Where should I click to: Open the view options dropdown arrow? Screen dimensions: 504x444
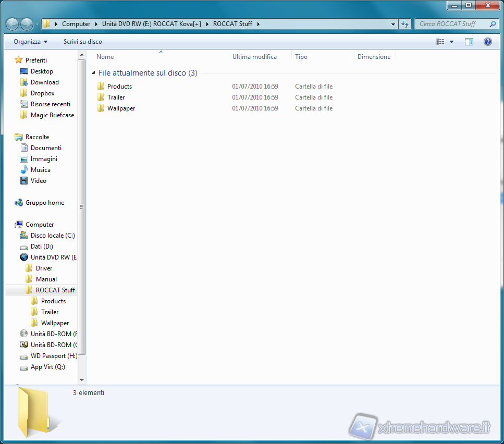(451, 42)
